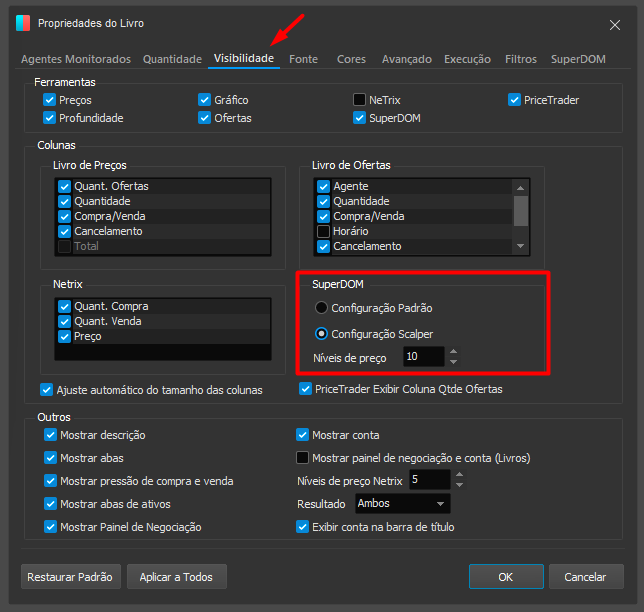
Task: Toggle Mostrar Painel de Negociação checkbox
Action: pos(50,527)
